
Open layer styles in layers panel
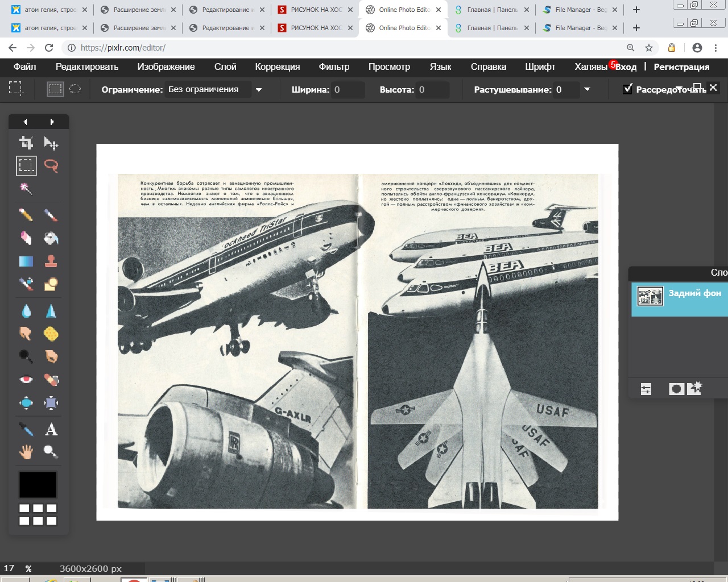pyautogui.click(x=694, y=388)
